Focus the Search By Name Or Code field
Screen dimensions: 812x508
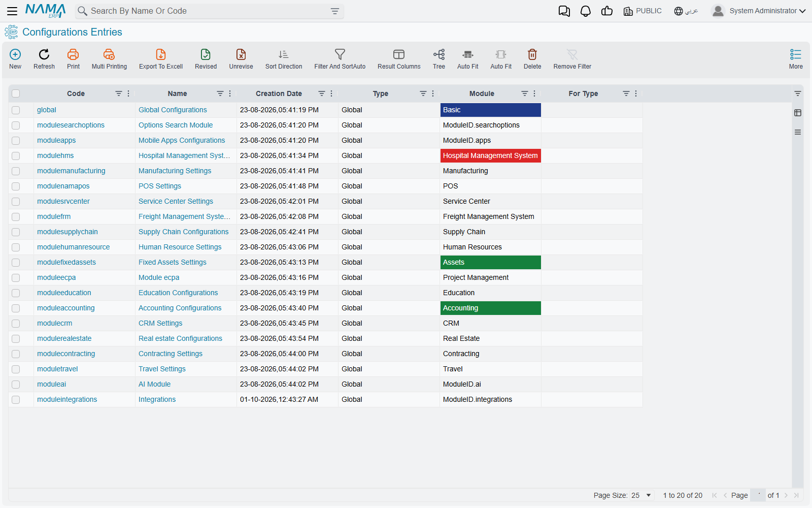(x=208, y=11)
